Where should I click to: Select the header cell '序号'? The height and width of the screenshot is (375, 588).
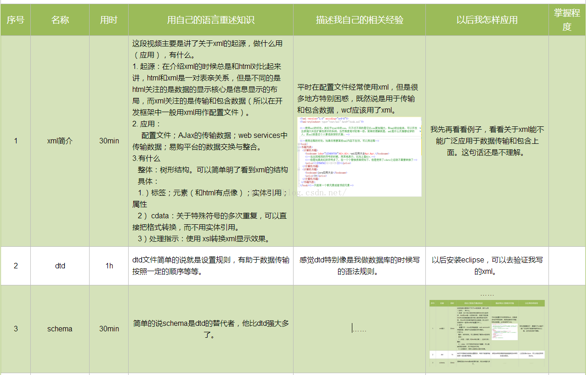point(15,20)
